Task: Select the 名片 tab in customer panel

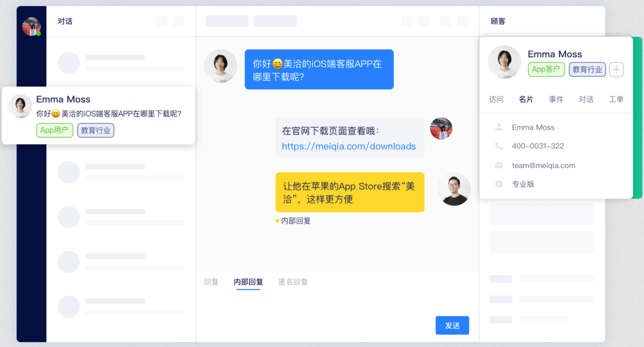Action: [526, 99]
